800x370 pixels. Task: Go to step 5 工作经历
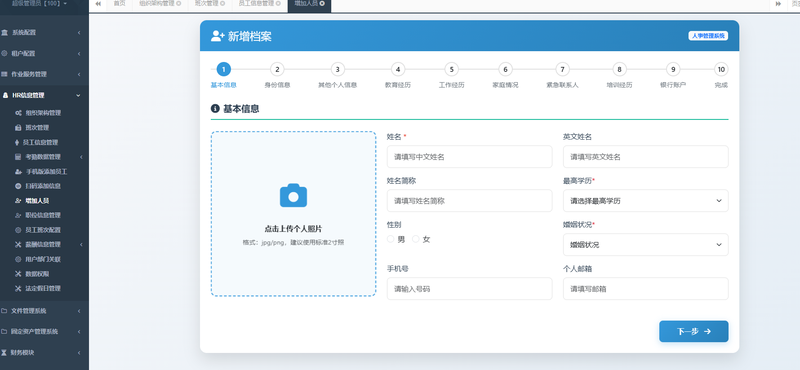(451, 69)
